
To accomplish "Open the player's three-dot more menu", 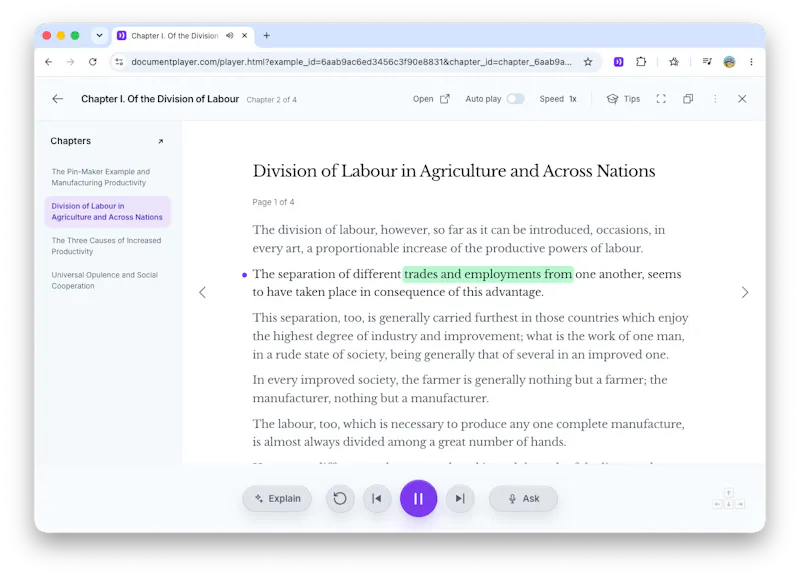I will point(715,99).
